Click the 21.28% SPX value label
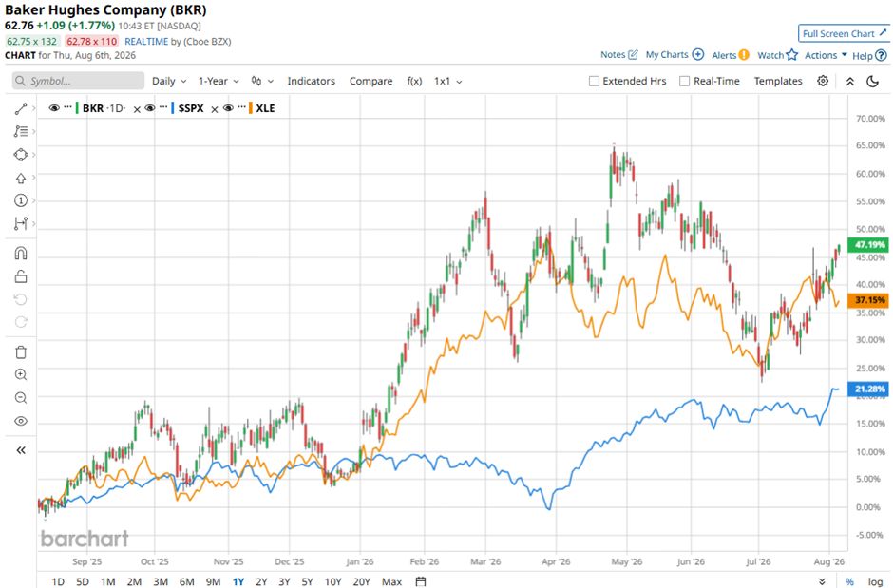The height and width of the screenshot is (588, 893). coord(868,389)
